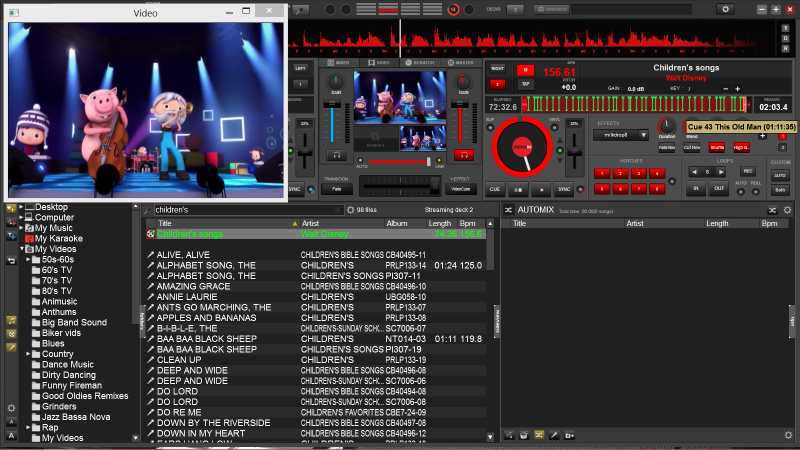Screen dimensions: 800x450
Task: Toggle the Shuffle effect button
Action: [x=717, y=148]
